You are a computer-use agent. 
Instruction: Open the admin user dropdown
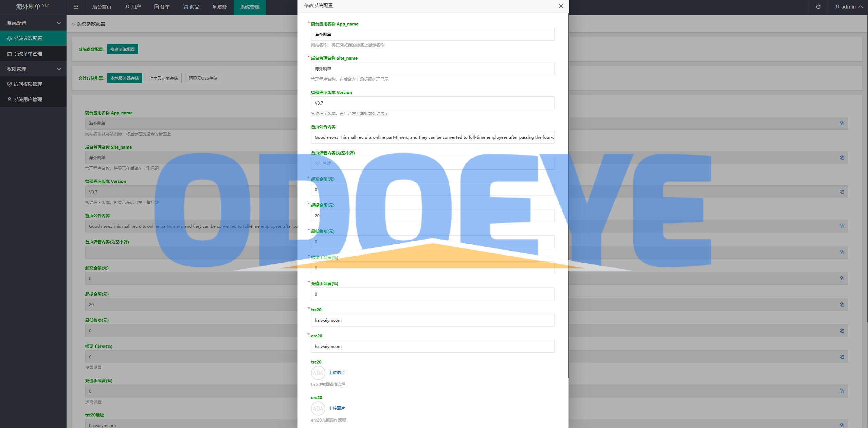point(849,7)
